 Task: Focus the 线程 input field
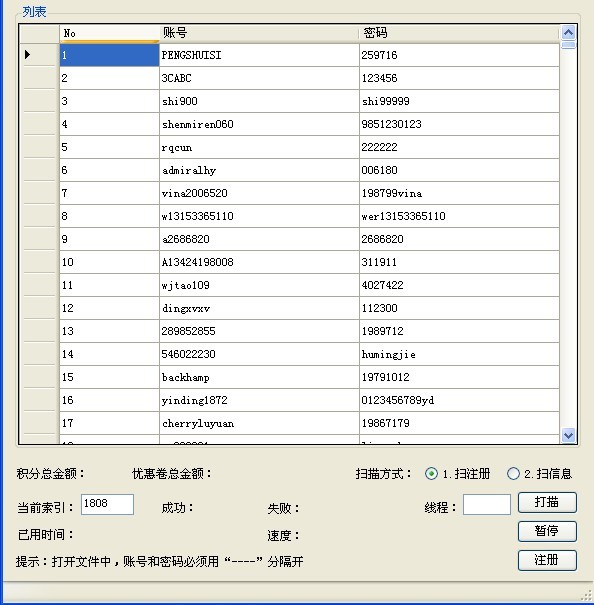487,504
